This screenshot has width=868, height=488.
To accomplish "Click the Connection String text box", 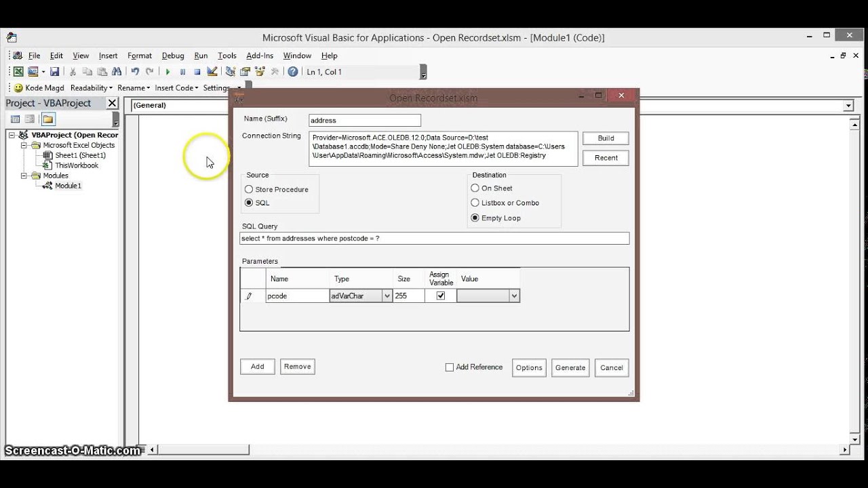I will pos(443,148).
